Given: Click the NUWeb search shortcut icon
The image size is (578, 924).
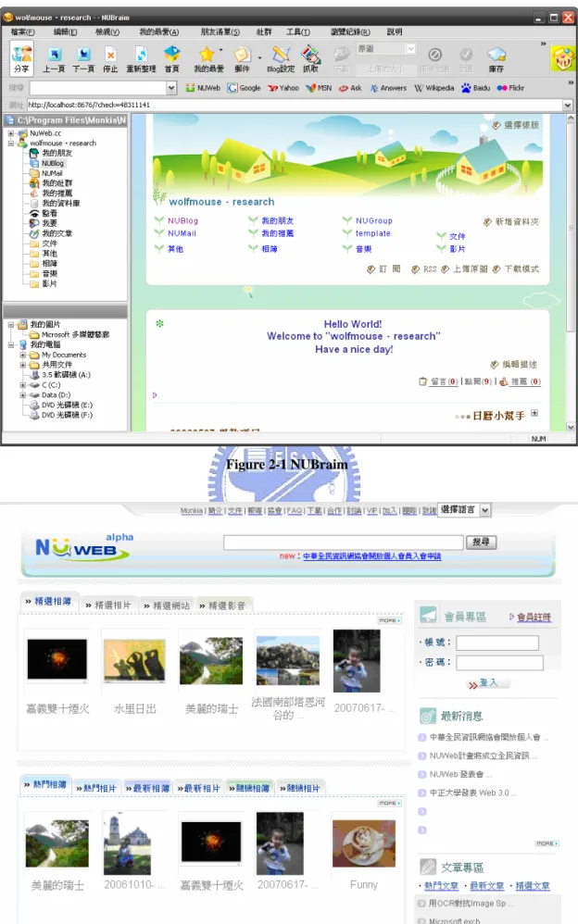Looking at the screenshot, I should 203,88.
